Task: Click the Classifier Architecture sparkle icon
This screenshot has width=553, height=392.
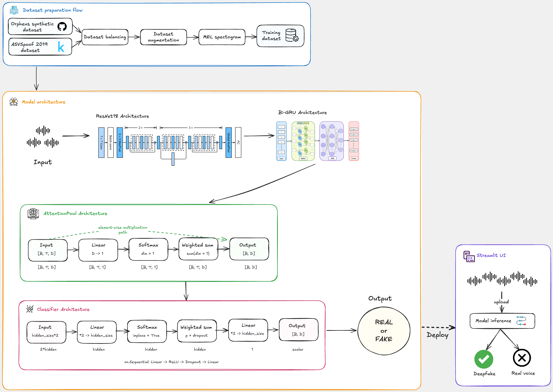Action: [x=30, y=309]
